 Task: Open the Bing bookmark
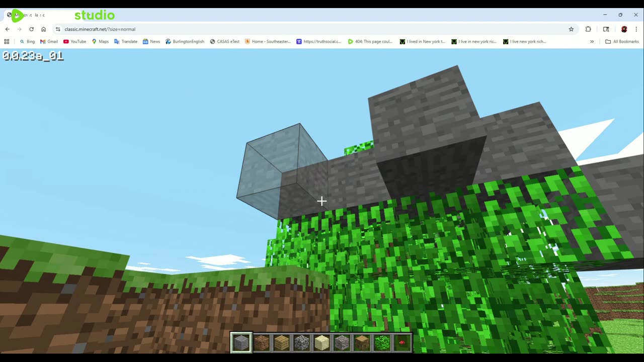click(27, 42)
